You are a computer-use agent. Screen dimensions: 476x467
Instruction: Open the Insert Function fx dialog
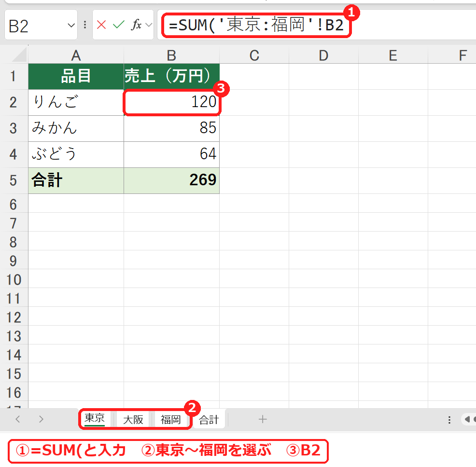pyautogui.click(x=136, y=25)
